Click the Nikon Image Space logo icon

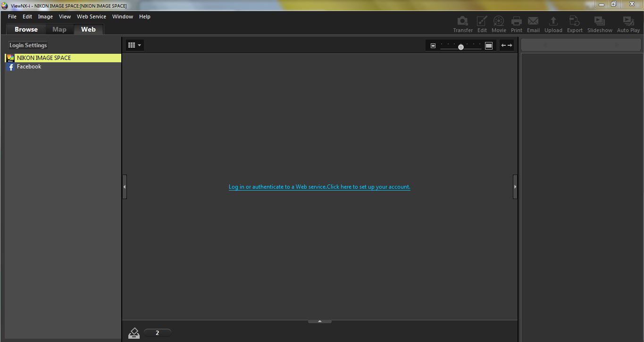pos(10,58)
